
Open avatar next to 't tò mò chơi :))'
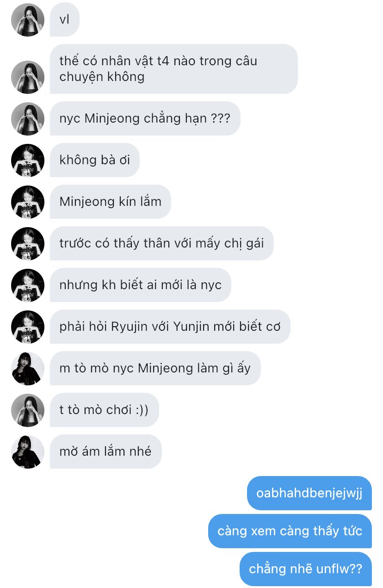28,410
